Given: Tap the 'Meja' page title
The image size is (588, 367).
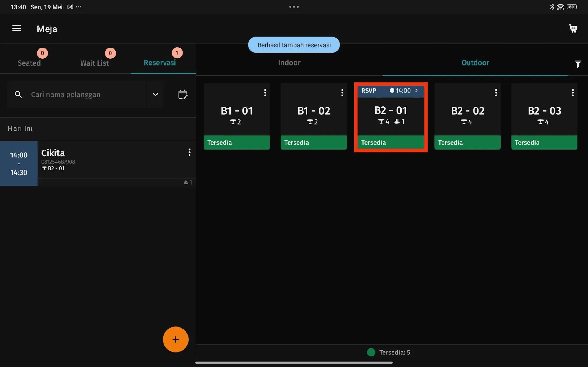Looking at the screenshot, I should (47, 29).
